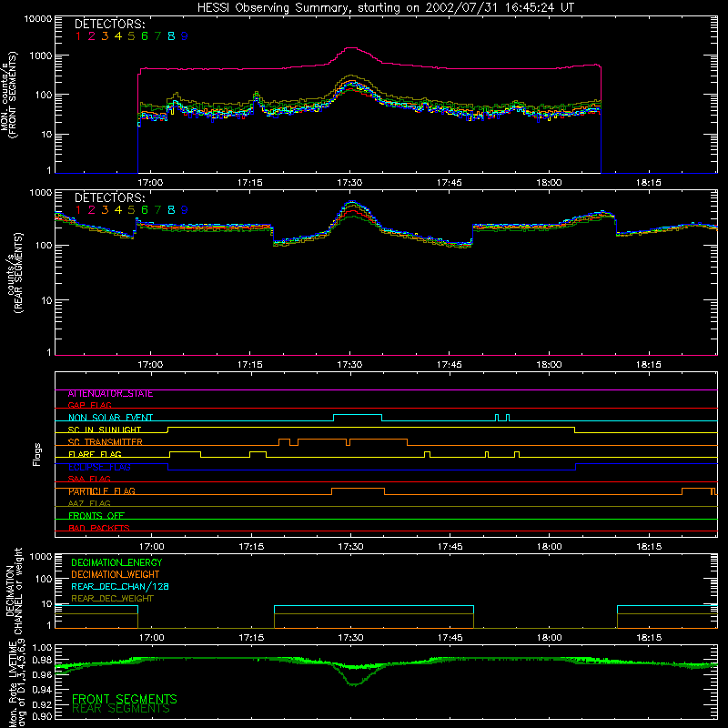Click detector 7 in rear segments legend
This screenshot has height=728, width=728.
point(157,210)
